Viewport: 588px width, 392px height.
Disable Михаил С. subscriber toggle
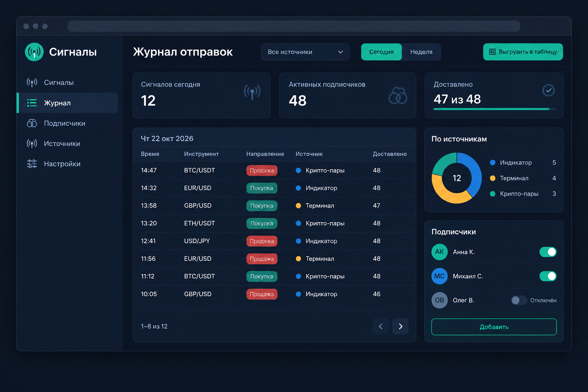tap(548, 276)
